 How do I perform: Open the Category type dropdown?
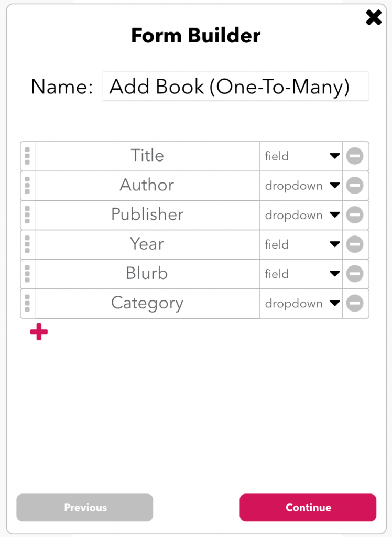click(x=301, y=303)
